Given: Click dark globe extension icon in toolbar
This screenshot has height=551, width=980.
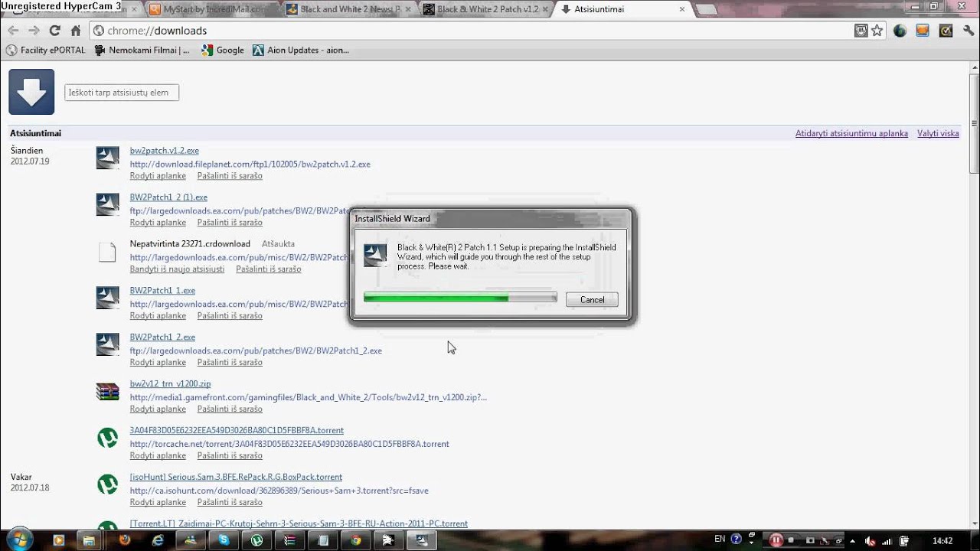Looking at the screenshot, I should pos(900,31).
